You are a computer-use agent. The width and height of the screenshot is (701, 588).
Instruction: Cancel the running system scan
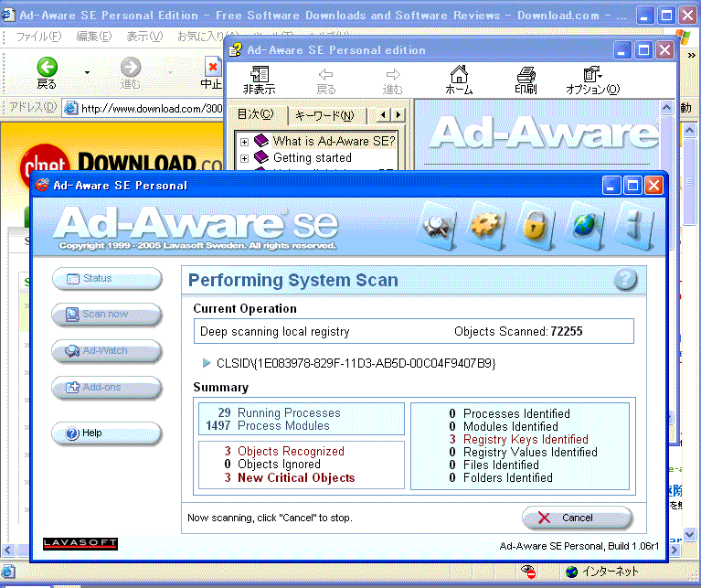click(x=578, y=518)
